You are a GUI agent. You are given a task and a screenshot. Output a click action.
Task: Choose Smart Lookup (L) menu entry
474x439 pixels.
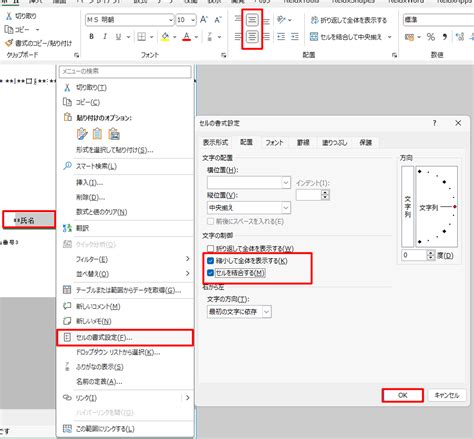[x=125, y=166]
